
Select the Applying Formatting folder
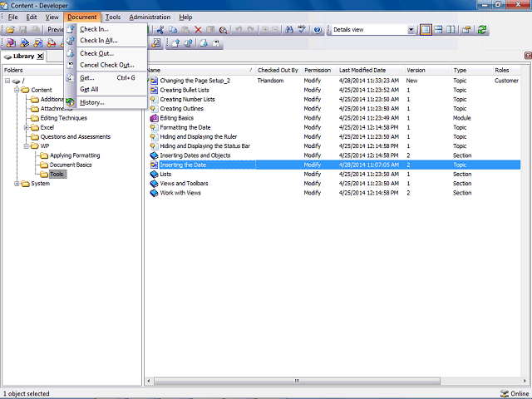tap(75, 155)
